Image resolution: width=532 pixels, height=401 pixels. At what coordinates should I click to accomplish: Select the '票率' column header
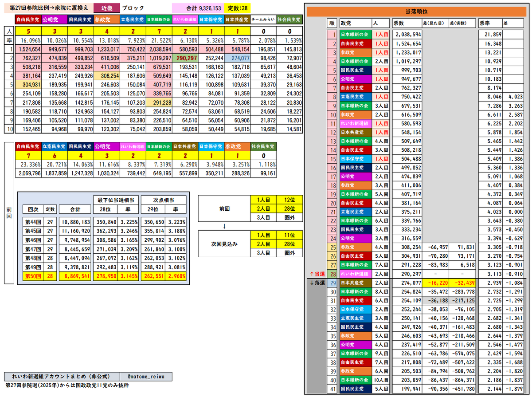point(491,23)
